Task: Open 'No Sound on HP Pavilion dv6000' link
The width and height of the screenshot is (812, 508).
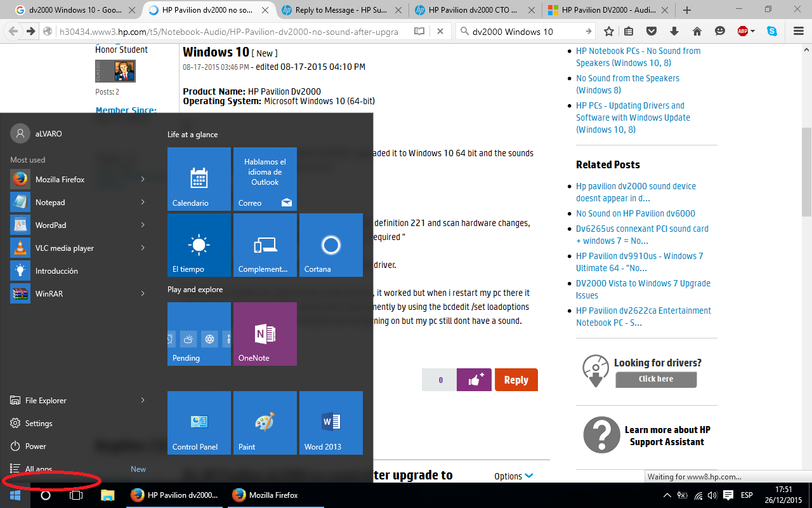Action: point(636,213)
